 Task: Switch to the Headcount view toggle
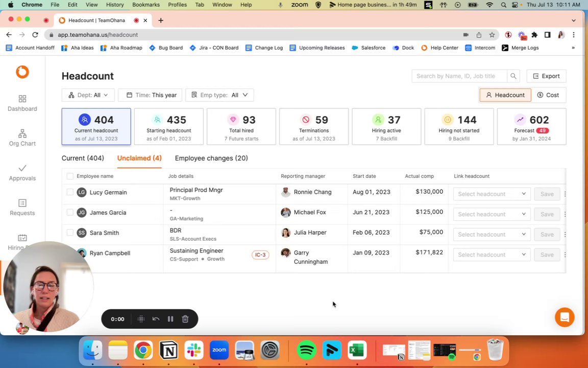point(505,95)
